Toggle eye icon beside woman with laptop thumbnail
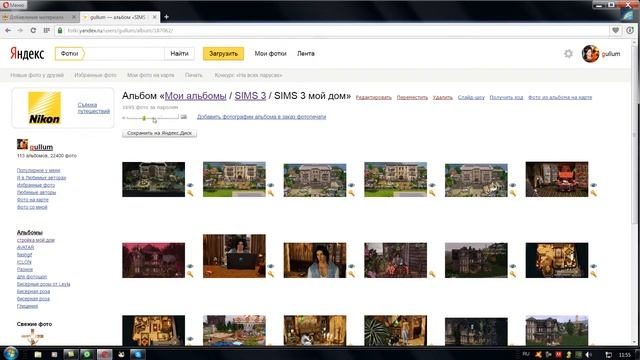Image resolution: width=640 pixels, height=360 pixels. (271, 266)
